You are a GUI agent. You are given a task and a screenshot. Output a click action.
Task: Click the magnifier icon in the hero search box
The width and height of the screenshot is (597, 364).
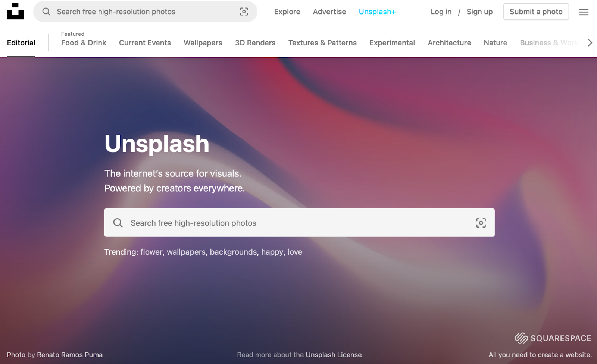click(x=118, y=223)
